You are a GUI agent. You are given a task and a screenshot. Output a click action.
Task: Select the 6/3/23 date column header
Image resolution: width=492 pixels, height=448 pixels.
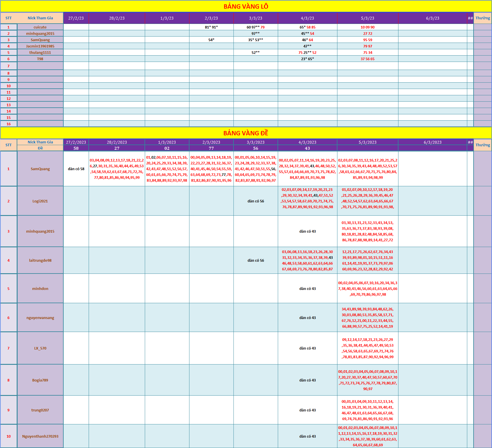pos(432,18)
